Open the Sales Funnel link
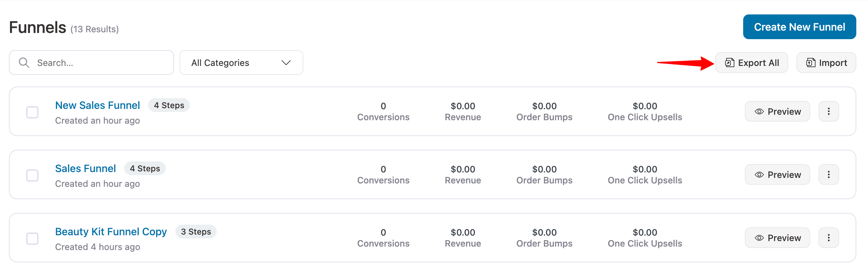Image resolution: width=868 pixels, height=272 pixels. point(85,168)
